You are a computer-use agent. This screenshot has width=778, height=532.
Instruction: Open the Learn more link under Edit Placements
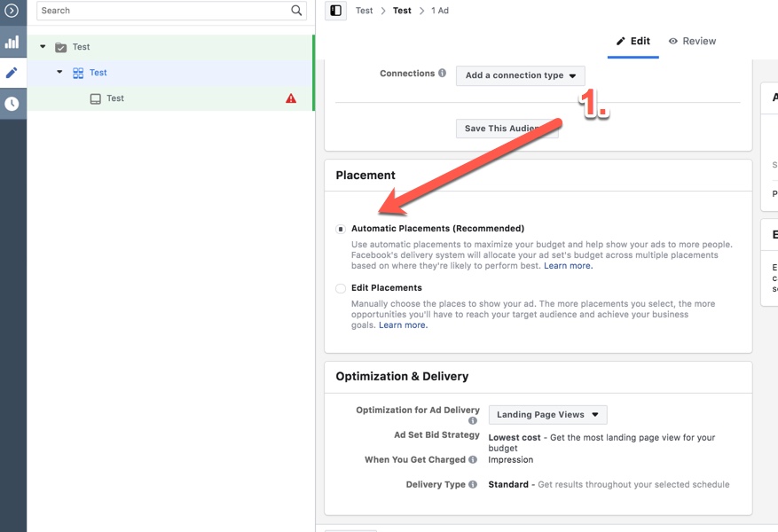[403, 325]
